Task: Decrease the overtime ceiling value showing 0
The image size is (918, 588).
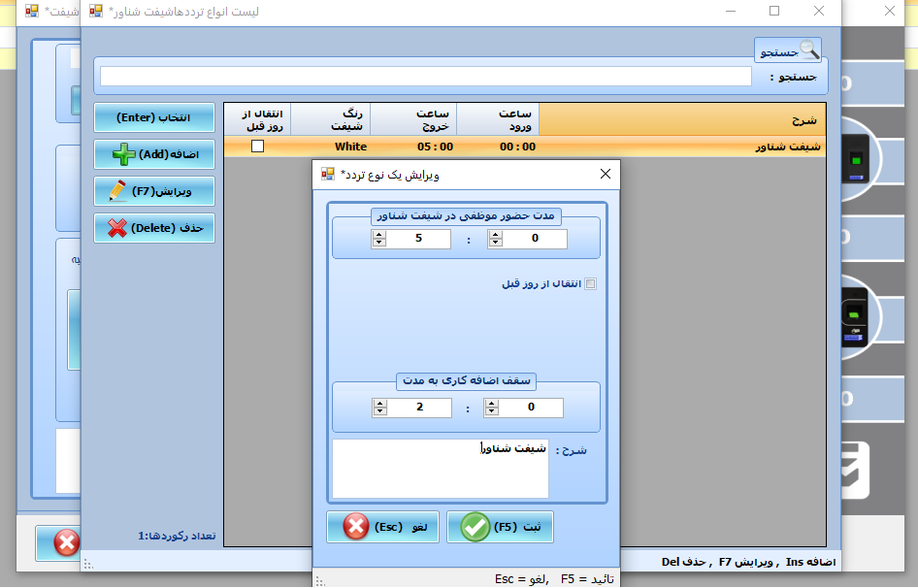Action: [x=493, y=412]
